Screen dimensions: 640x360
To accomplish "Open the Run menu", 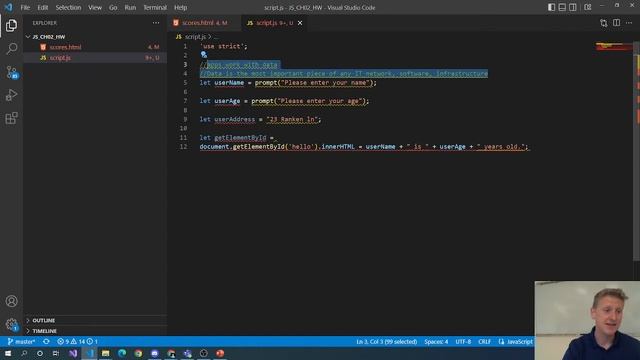I will point(130,7).
